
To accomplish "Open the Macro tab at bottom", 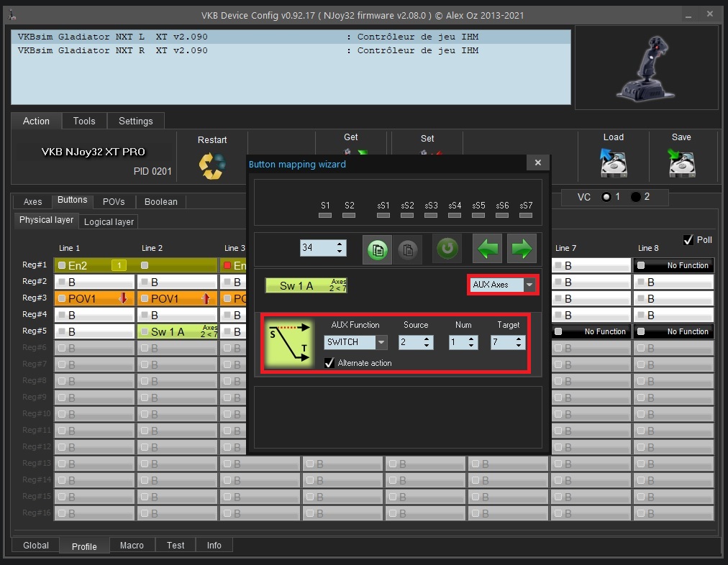I will point(132,546).
